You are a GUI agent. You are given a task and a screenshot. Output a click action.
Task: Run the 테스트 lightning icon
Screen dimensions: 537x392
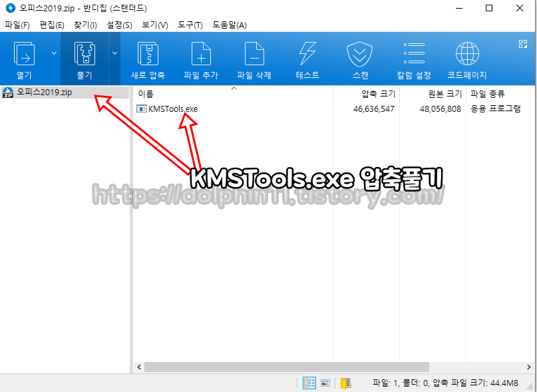307,54
